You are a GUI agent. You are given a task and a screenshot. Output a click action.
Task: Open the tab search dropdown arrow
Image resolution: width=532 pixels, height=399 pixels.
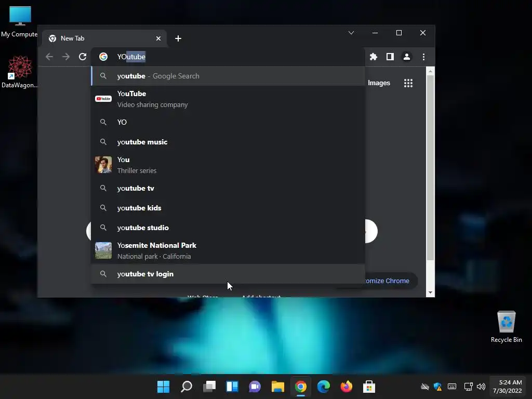click(351, 33)
